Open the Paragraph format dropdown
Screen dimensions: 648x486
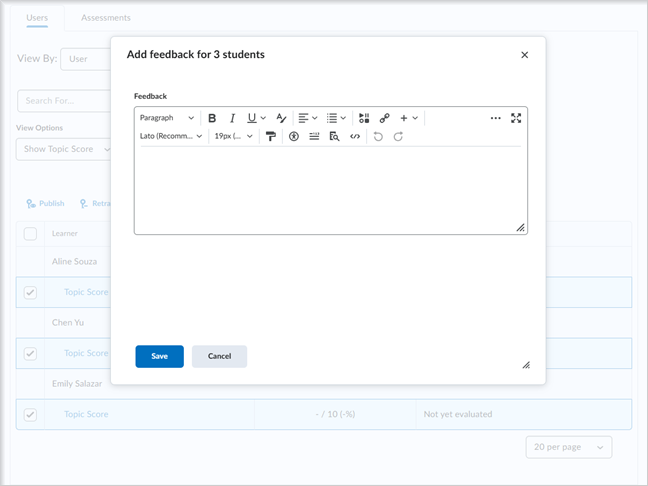coord(167,118)
